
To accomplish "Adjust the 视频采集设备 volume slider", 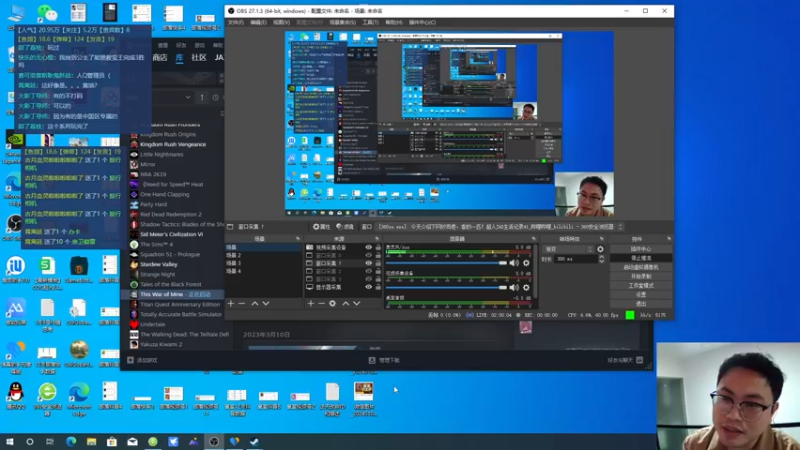I will click(x=446, y=288).
